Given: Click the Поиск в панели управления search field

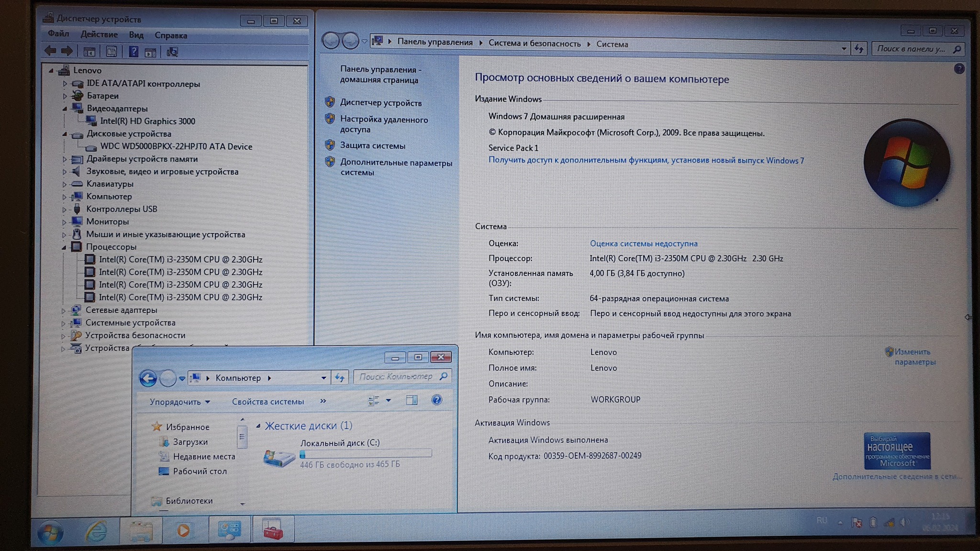Looking at the screenshot, I should (x=911, y=49).
